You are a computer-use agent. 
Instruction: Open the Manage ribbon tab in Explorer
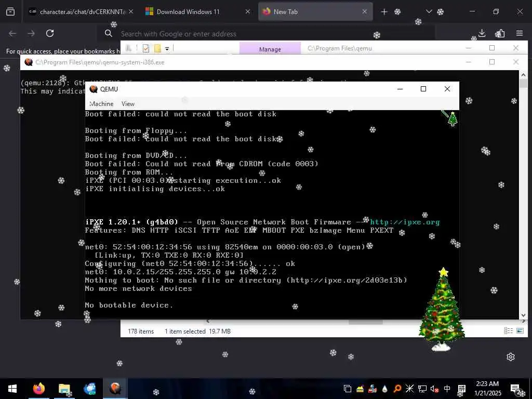tap(270, 49)
